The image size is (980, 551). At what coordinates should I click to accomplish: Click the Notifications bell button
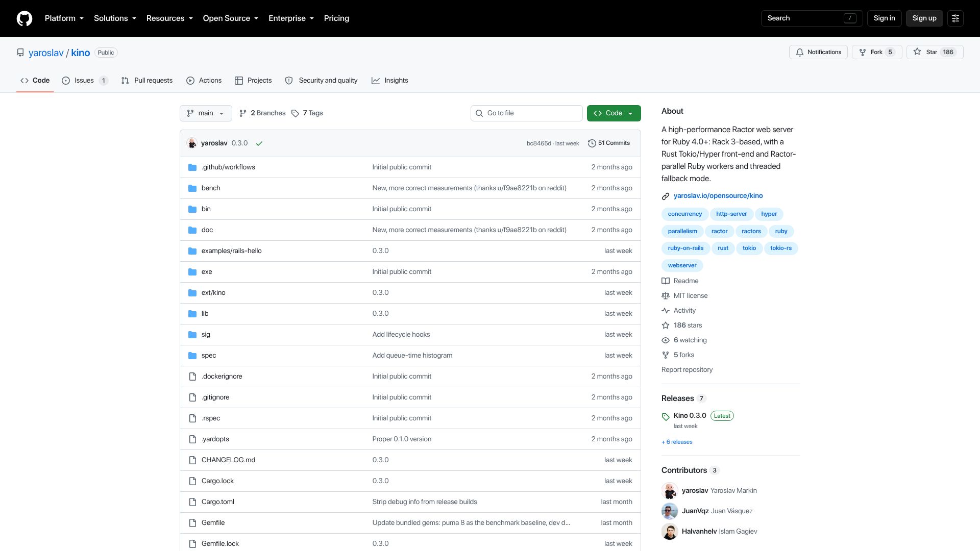click(x=818, y=52)
